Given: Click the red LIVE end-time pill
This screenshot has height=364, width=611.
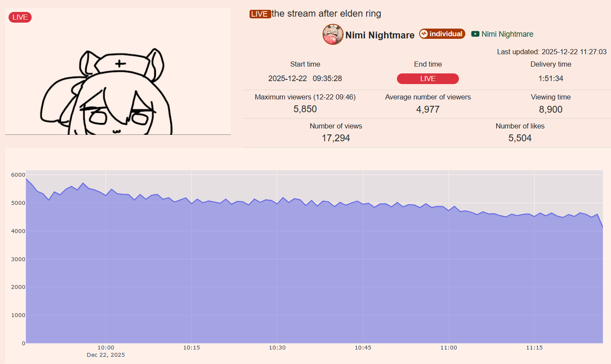Looking at the screenshot, I should (x=428, y=79).
